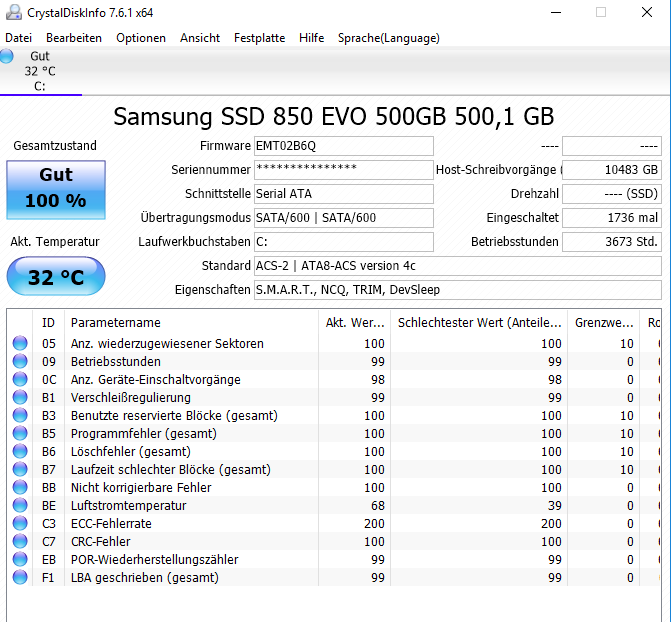671x622 pixels.
Task: Click the Eingeschaltet value 1736 mal
Action: click(x=612, y=218)
